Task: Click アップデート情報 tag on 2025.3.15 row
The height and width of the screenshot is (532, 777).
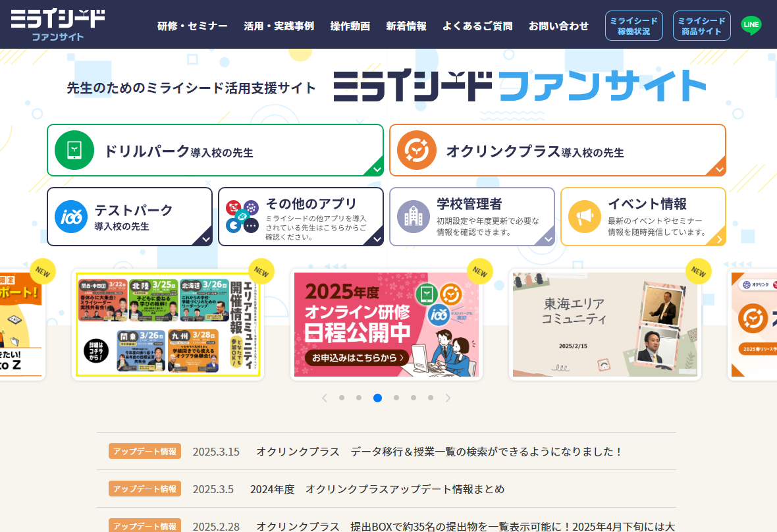Action: [145, 451]
